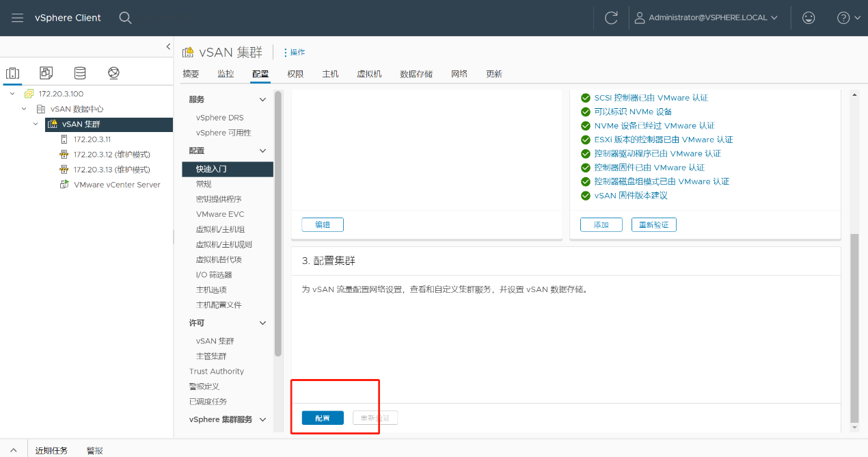Open vSAN 固件版本建议 check link
868x457 pixels.
631,196
